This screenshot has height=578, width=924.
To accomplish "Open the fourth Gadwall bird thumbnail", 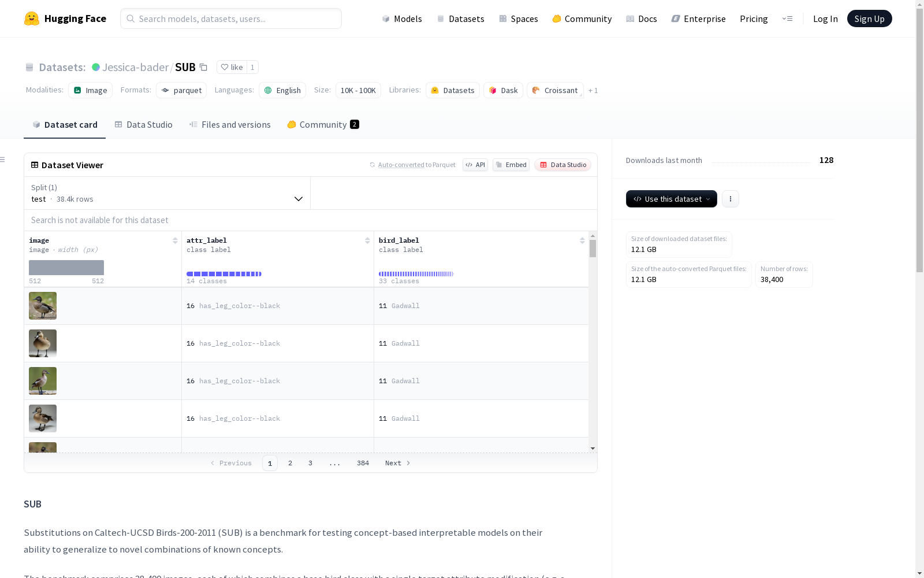I will pyautogui.click(x=43, y=418).
